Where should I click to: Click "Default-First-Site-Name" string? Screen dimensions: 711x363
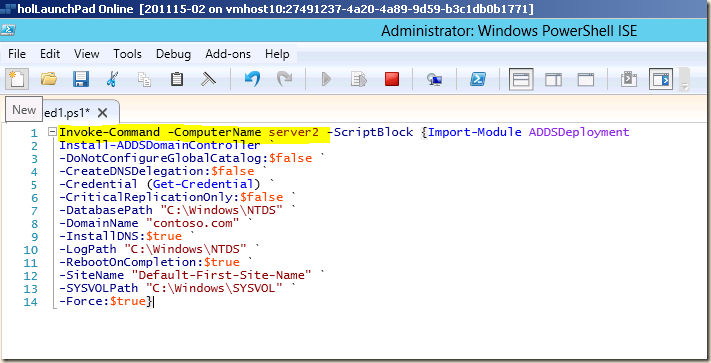pyautogui.click(x=221, y=275)
